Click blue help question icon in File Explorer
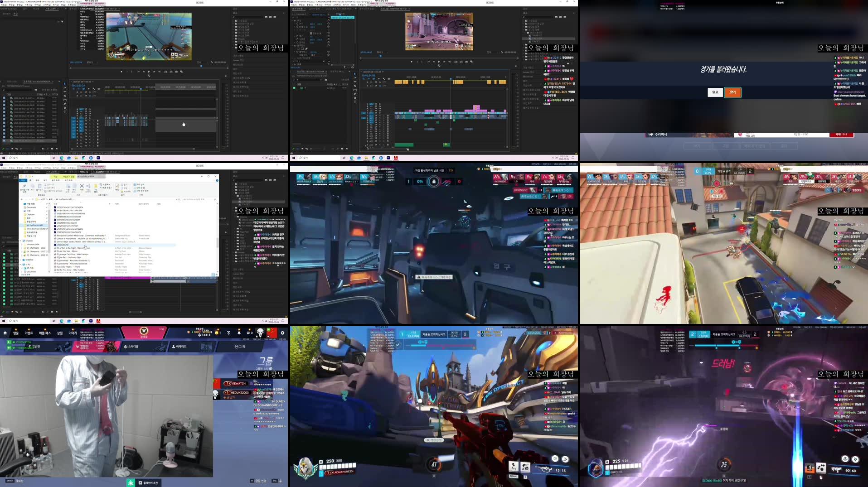868x487 pixels. [x=217, y=180]
